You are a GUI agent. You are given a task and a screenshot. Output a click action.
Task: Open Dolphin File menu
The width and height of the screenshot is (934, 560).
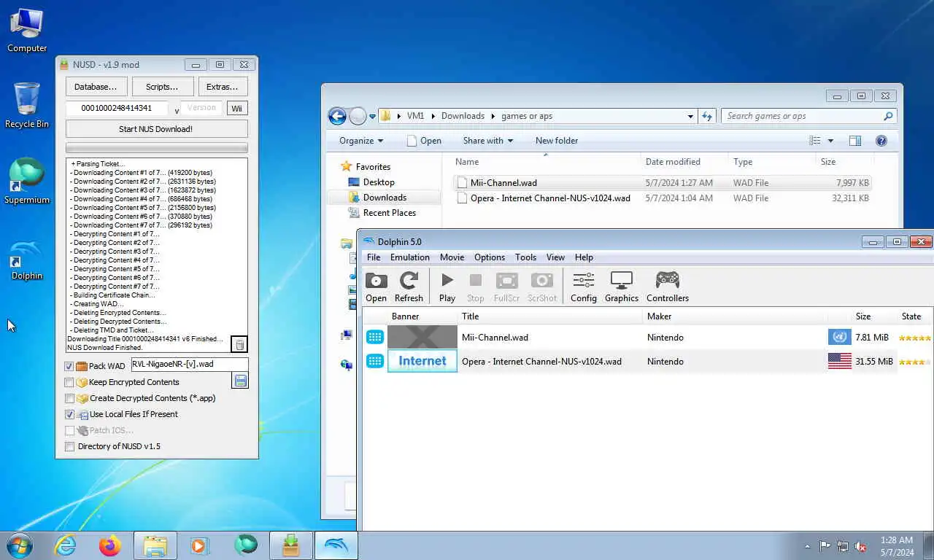click(374, 257)
